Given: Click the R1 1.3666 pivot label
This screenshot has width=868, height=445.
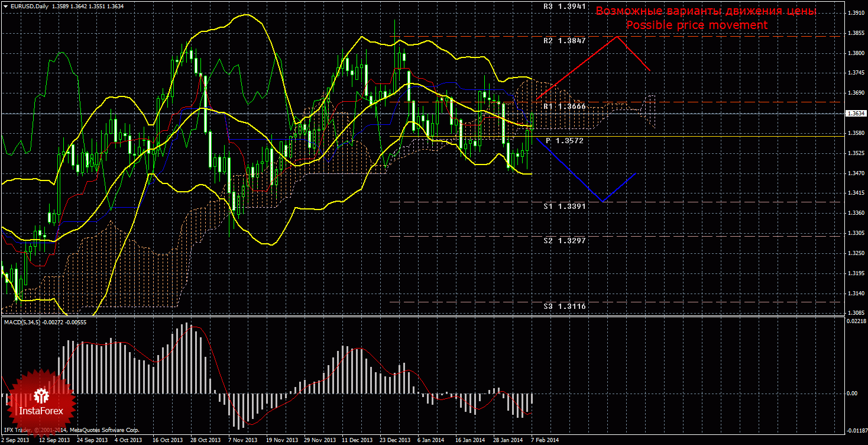Looking at the screenshot, I should (564, 107).
